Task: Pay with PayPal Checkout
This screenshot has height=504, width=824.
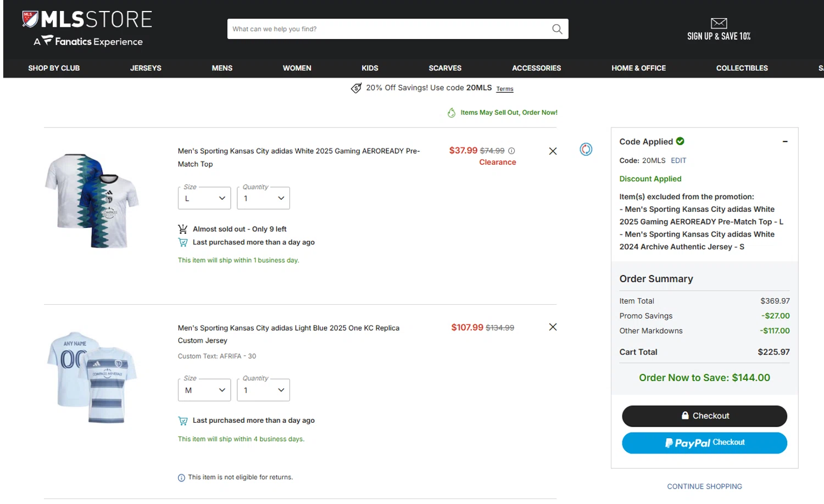Action: tap(704, 443)
